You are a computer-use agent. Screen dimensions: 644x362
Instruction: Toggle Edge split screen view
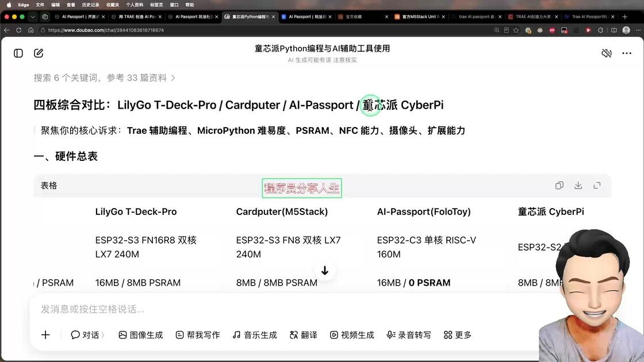[x=614, y=30]
